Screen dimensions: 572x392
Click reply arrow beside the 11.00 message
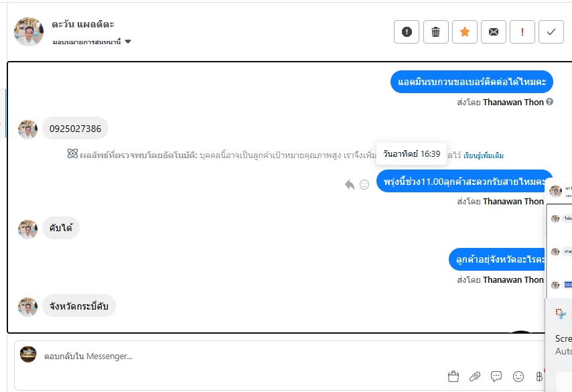[350, 184]
